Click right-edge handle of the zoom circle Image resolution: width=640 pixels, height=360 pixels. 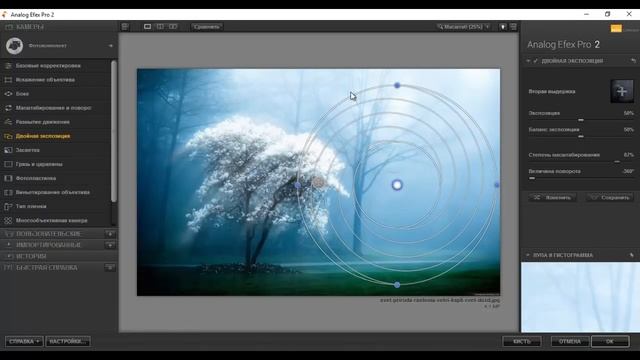point(497,185)
